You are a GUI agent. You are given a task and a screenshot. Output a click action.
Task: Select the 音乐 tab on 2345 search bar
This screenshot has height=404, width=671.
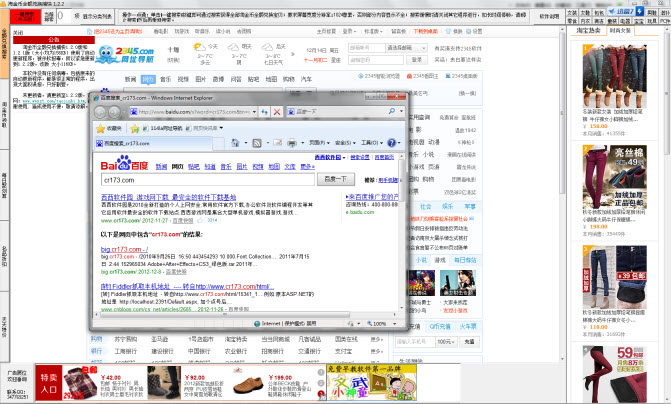(x=165, y=79)
